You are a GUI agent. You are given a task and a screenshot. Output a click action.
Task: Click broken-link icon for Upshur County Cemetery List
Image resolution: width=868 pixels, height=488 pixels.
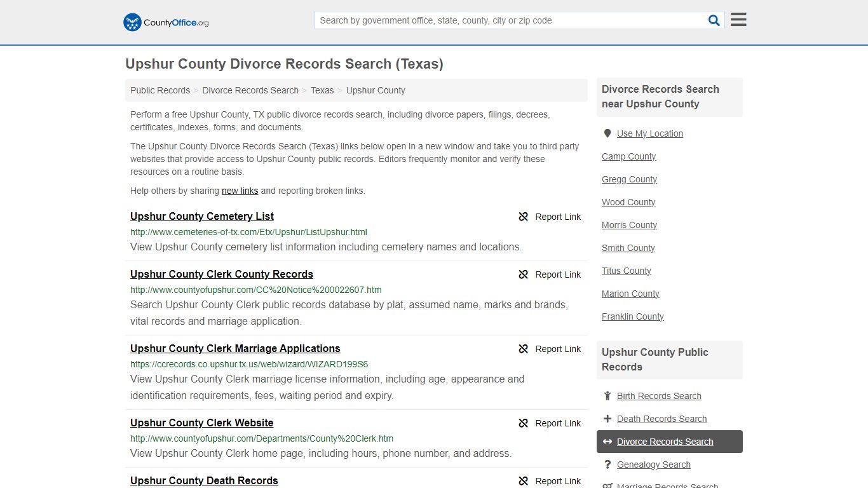pos(524,217)
